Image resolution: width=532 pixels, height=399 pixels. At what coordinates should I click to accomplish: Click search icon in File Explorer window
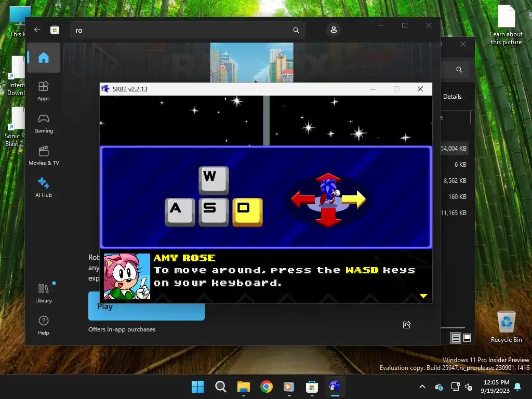click(459, 70)
